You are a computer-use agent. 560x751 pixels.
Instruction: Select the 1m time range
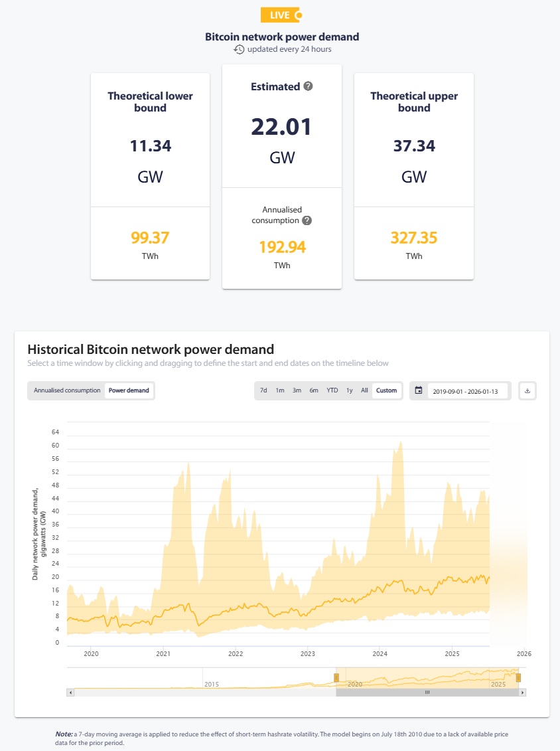[x=280, y=390]
